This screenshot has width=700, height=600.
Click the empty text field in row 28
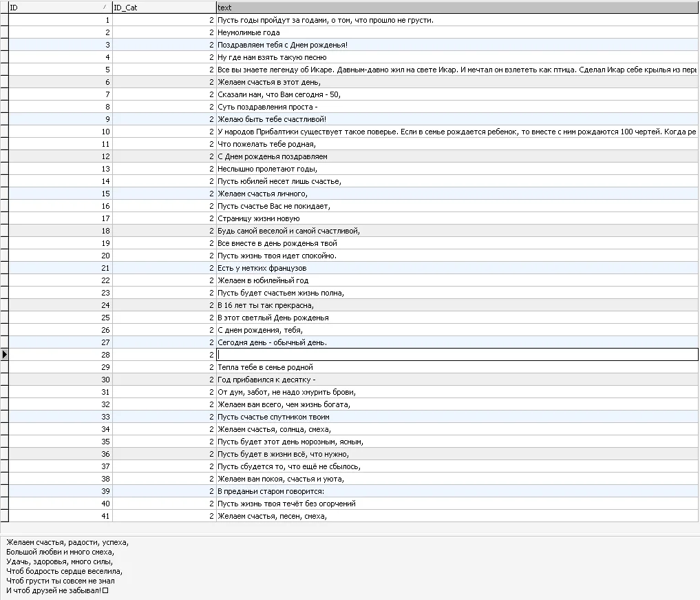(458, 355)
